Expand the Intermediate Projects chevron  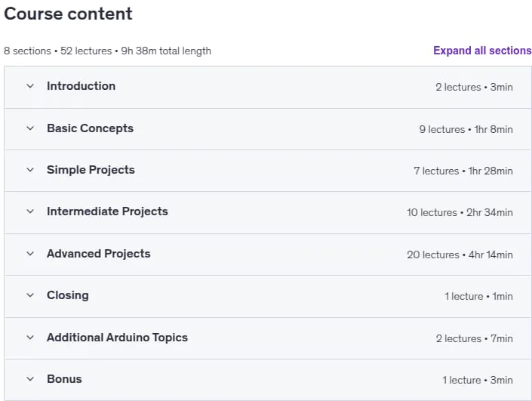30,211
